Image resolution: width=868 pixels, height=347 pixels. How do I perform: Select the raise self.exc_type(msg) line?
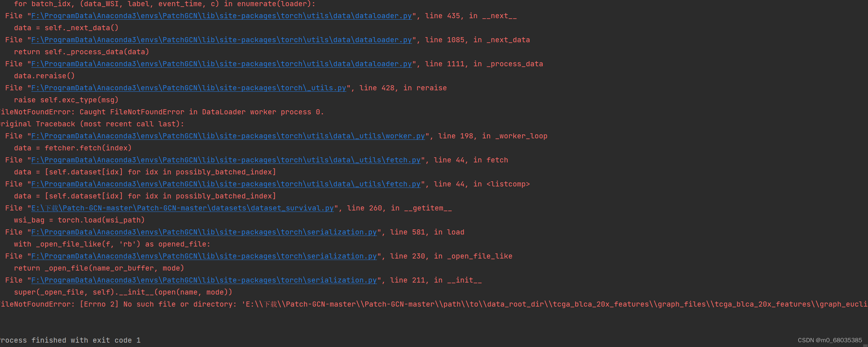pyautogui.click(x=66, y=100)
